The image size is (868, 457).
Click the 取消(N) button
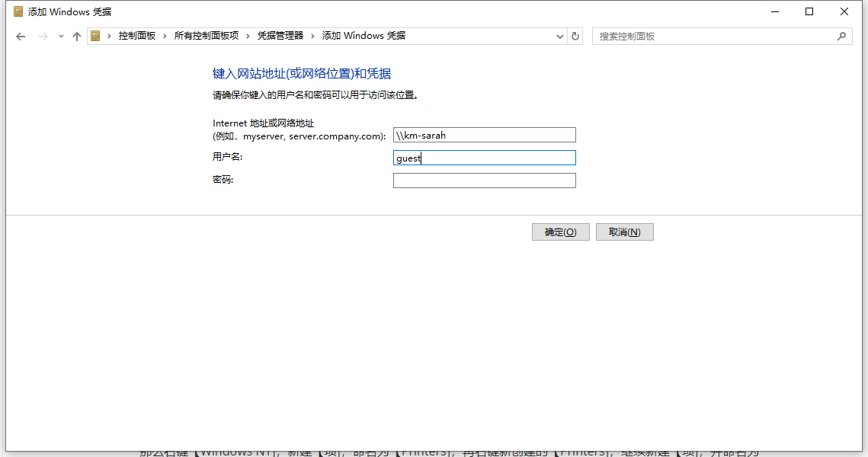pos(624,232)
